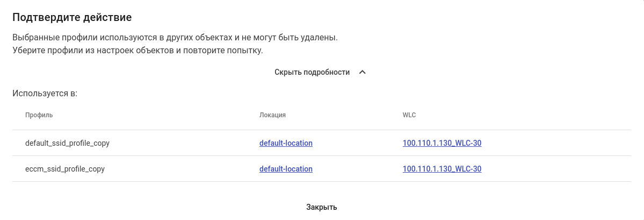Click the warning line starting with Выбранные профили
The height and width of the screenshot is (220, 644).
click(175, 38)
